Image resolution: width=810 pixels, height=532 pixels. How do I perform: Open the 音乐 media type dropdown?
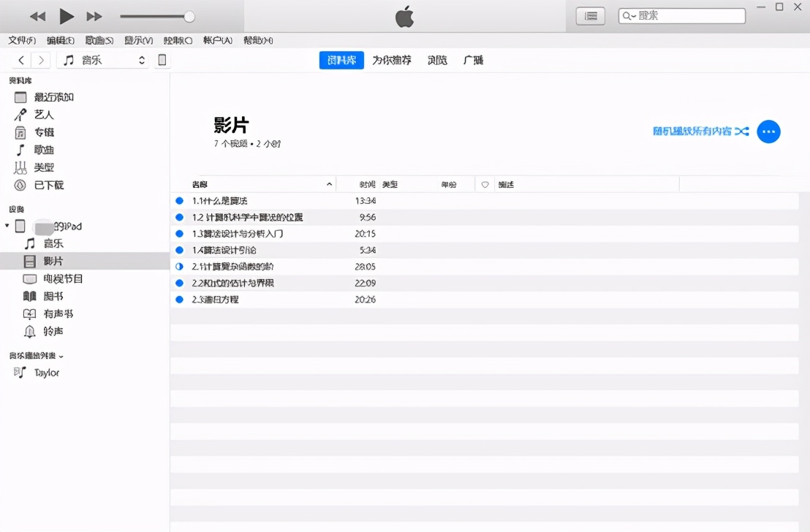pos(102,60)
